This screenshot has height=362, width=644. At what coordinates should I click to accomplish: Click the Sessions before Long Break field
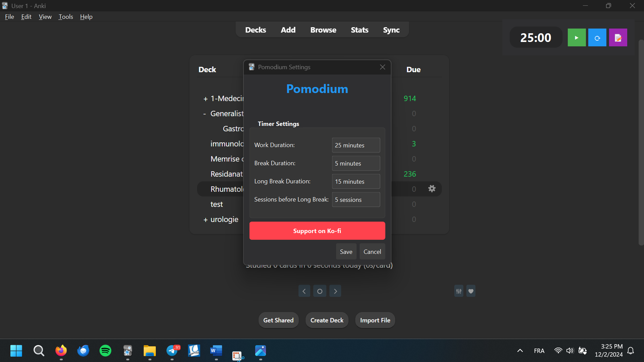point(356,199)
